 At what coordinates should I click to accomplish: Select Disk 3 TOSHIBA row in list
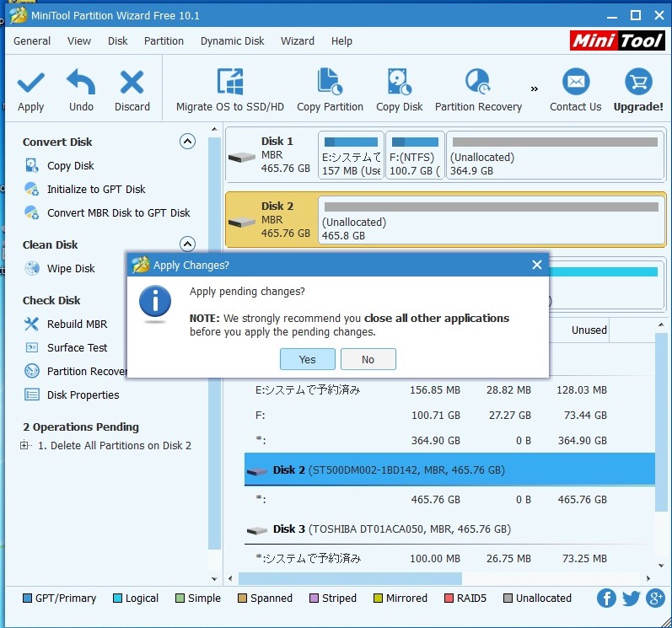point(449,529)
